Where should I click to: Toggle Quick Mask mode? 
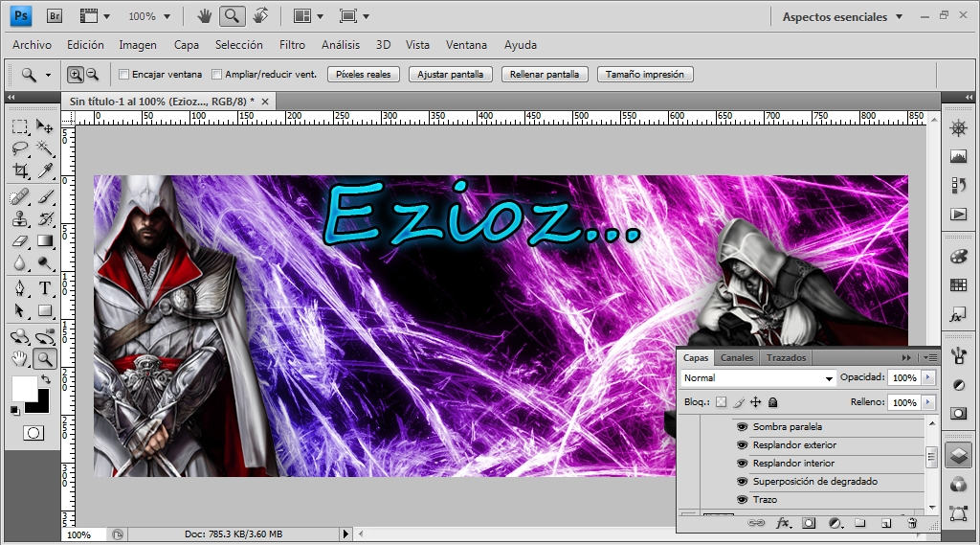tap(33, 433)
